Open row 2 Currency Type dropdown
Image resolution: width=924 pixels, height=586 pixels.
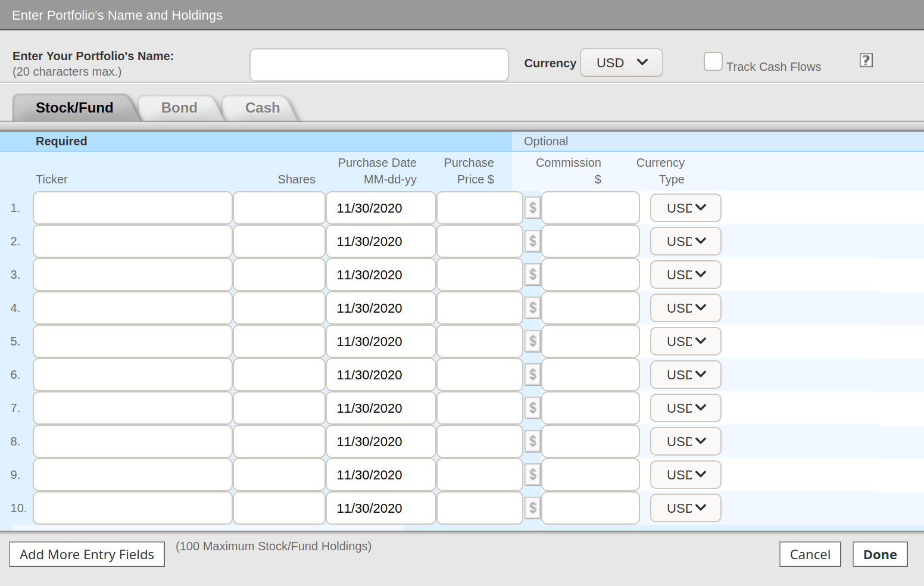pyautogui.click(x=686, y=241)
